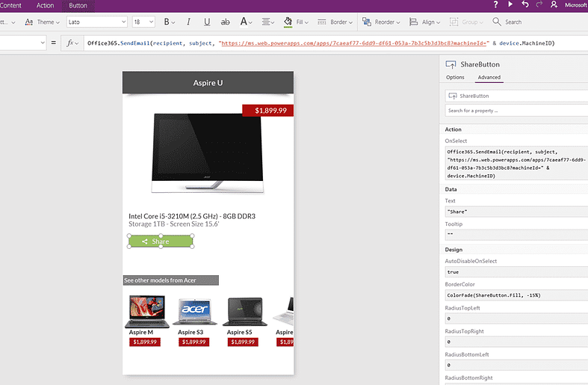Undo the last action
This screenshot has height=385, width=588.
tap(525, 4)
